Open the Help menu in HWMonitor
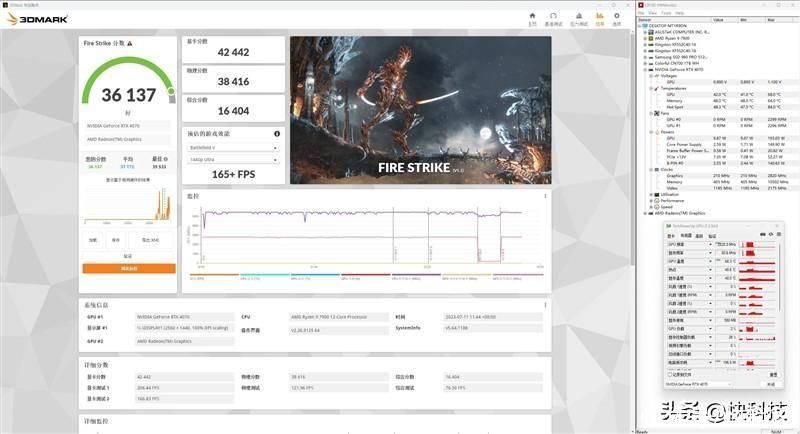Image resolution: width=800 pixels, height=434 pixels. click(680, 13)
